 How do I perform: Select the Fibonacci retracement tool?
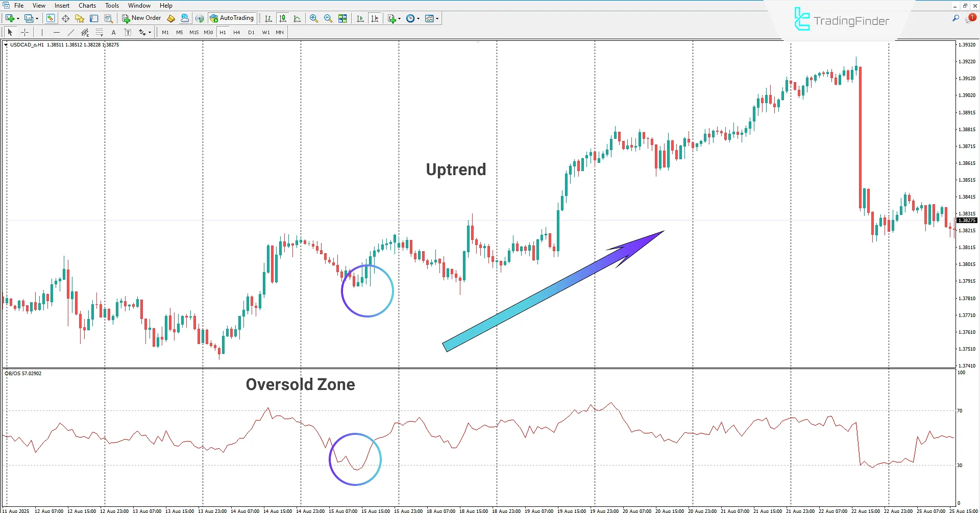point(100,32)
